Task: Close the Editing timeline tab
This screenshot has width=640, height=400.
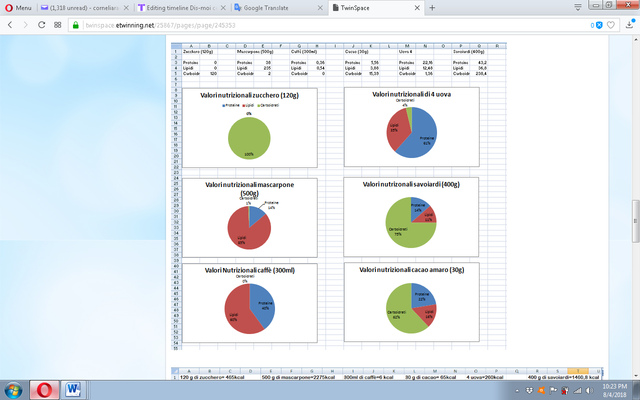Action: tap(223, 8)
